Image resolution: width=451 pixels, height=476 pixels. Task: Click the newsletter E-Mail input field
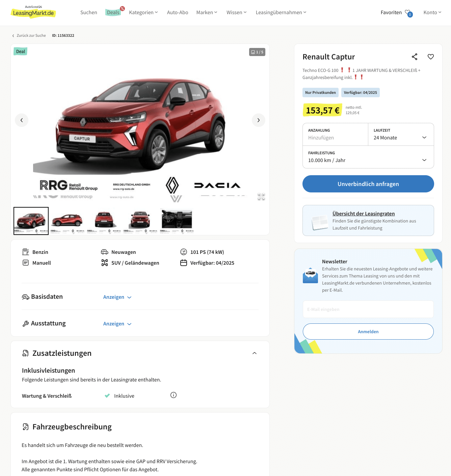[368, 309]
